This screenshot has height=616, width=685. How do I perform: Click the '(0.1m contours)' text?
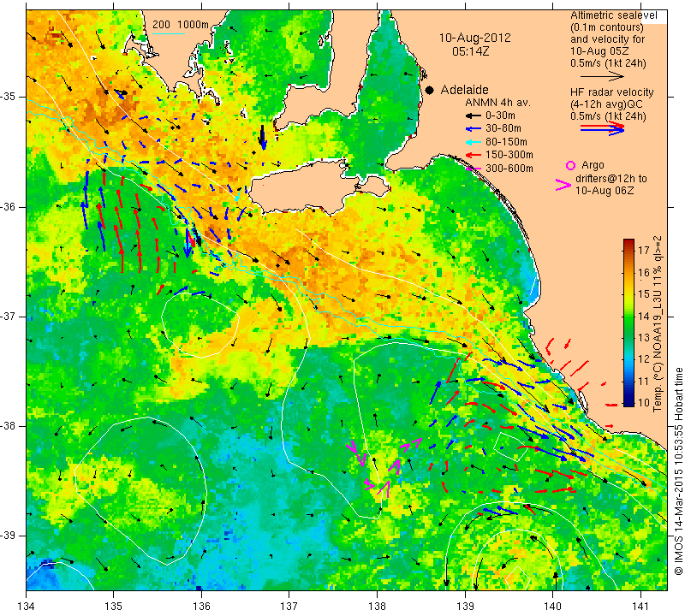(607, 27)
